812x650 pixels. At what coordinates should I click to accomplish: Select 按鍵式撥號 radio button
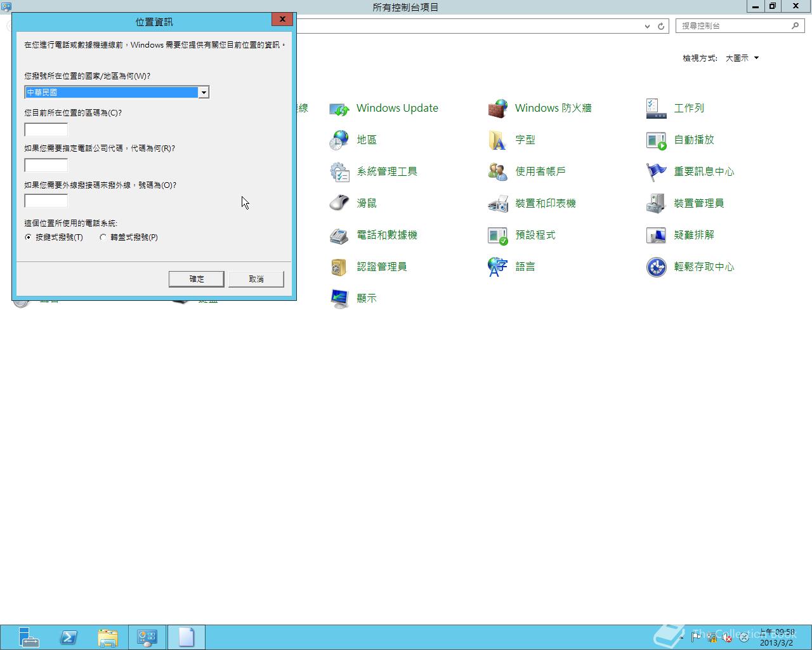click(x=28, y=237)
